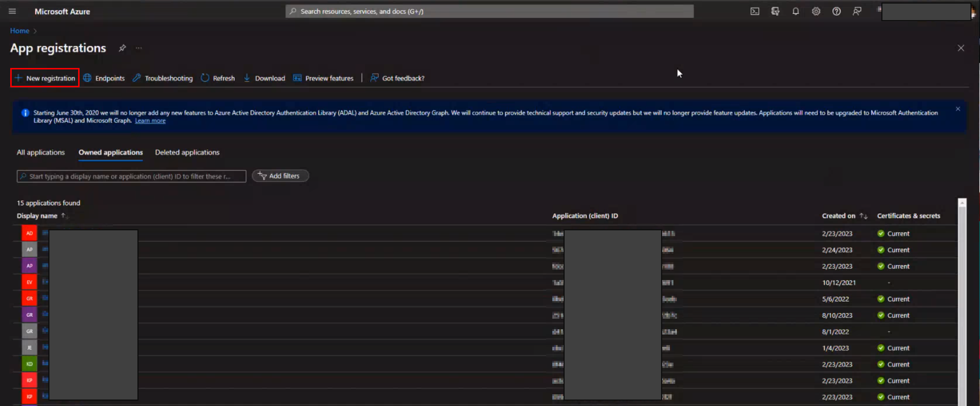Open Cloud Shell from the top bar
Viewport: 980px width, 406px height.
point(754,11)
